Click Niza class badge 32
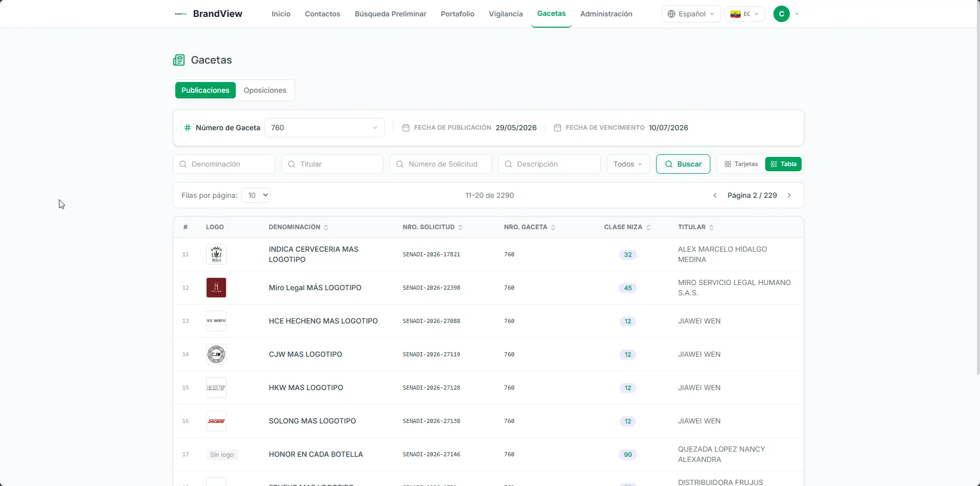The height and width of the screenshot is (486, 980). pos(628,255)
